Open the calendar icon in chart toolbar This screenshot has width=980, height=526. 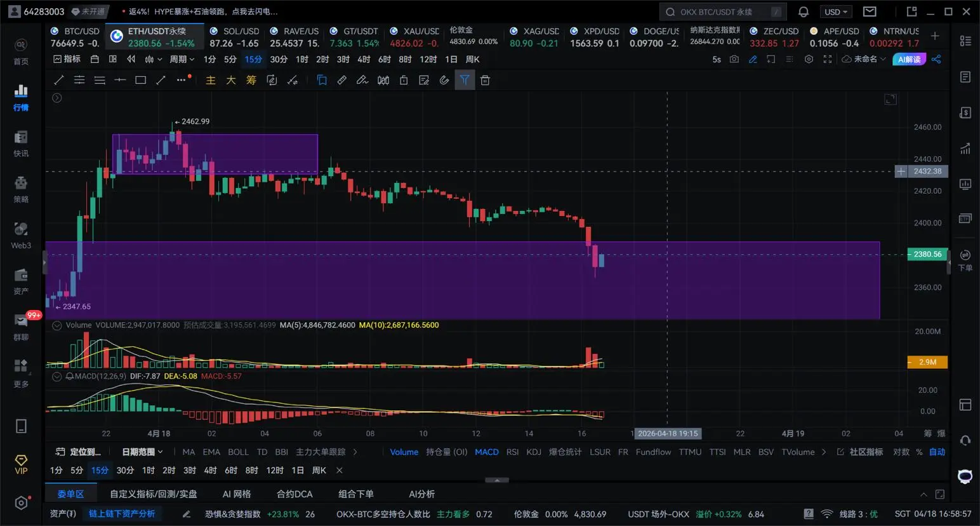tap(95, 59)
